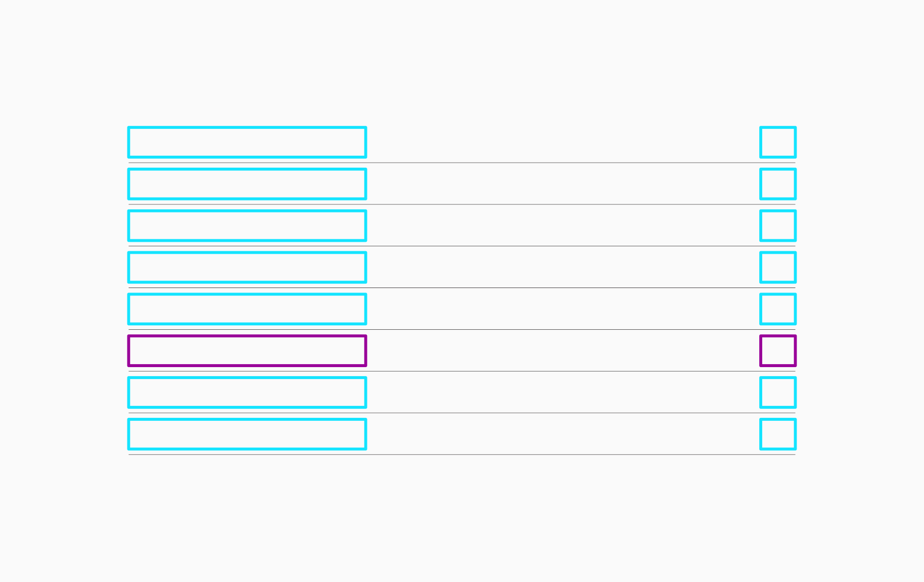Click the wide cyan rectangle in fourth row
924x582 pixels.
[x=247, y=268]
